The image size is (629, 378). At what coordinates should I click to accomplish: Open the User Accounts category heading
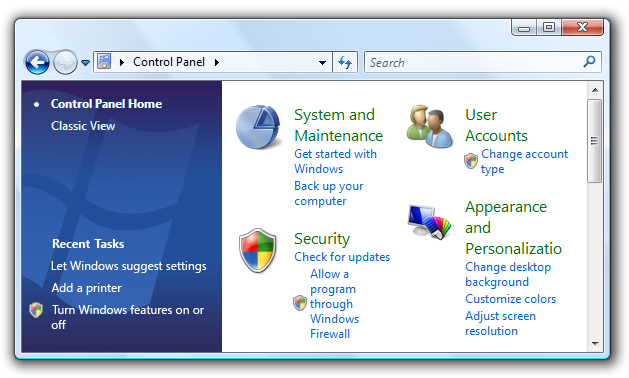(496, 125)
